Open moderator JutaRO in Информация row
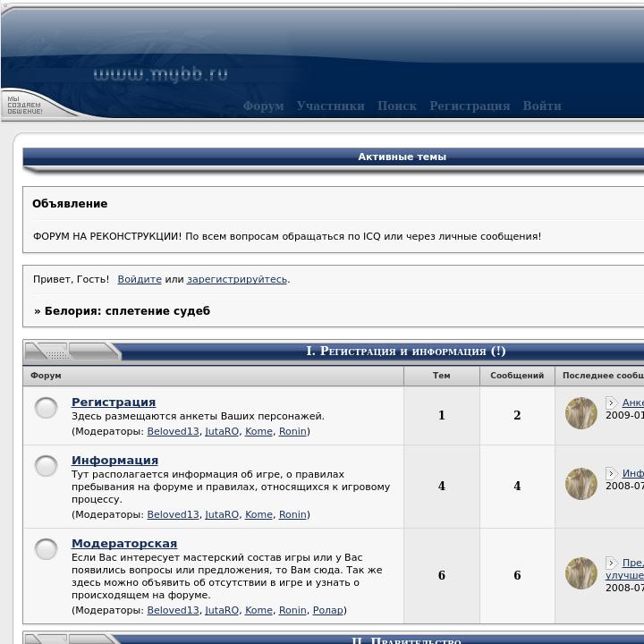This screenshot has height=644, width=644. [222, 514]
